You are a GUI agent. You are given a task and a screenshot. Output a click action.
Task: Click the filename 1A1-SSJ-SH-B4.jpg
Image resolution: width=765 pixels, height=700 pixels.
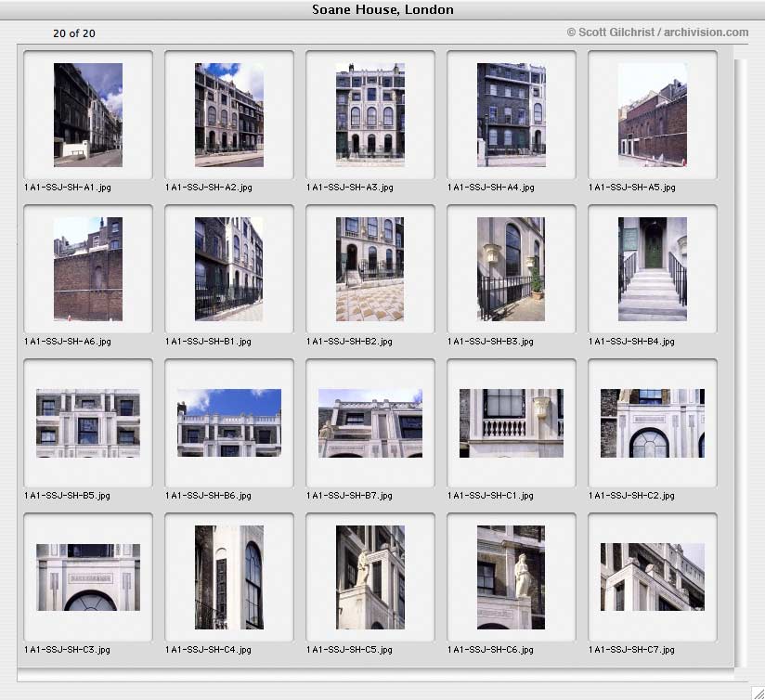click(632, 342)
